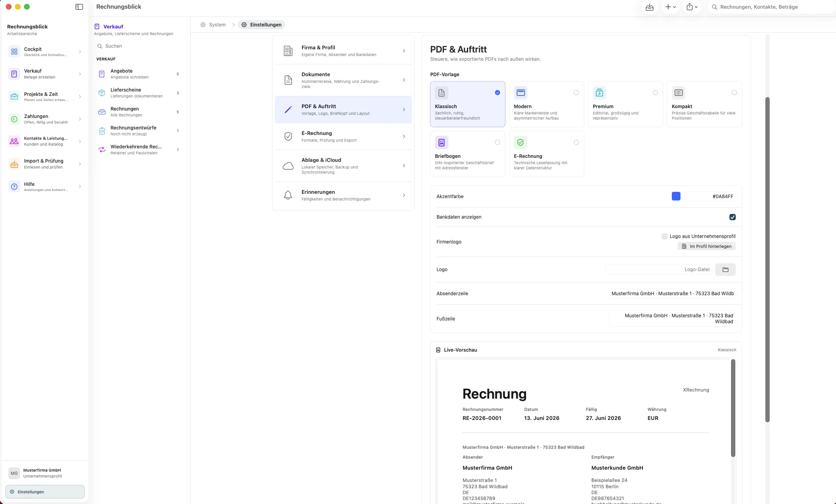Open Angebote list item
The height and width of the screenshot is (504, 836).
coord(139,74)
